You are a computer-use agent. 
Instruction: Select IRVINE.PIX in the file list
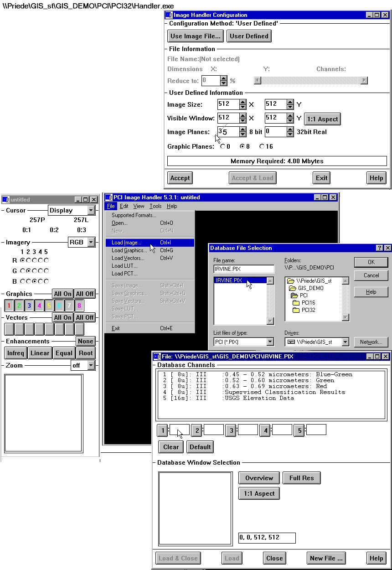click(x=229, y=280)
